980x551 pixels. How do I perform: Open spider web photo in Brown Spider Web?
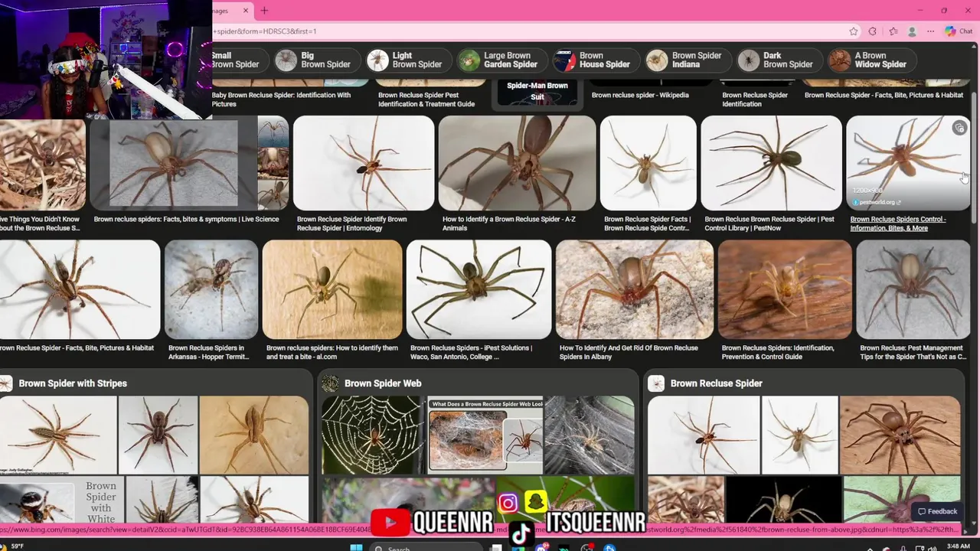tap(372, 435)
